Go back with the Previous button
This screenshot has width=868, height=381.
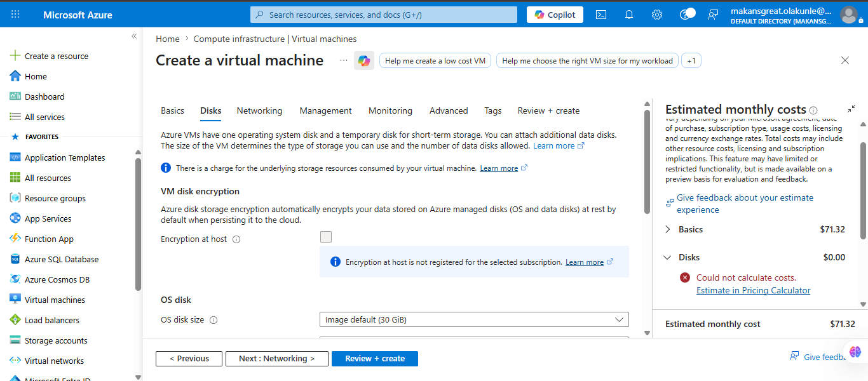tap(189, 358)
